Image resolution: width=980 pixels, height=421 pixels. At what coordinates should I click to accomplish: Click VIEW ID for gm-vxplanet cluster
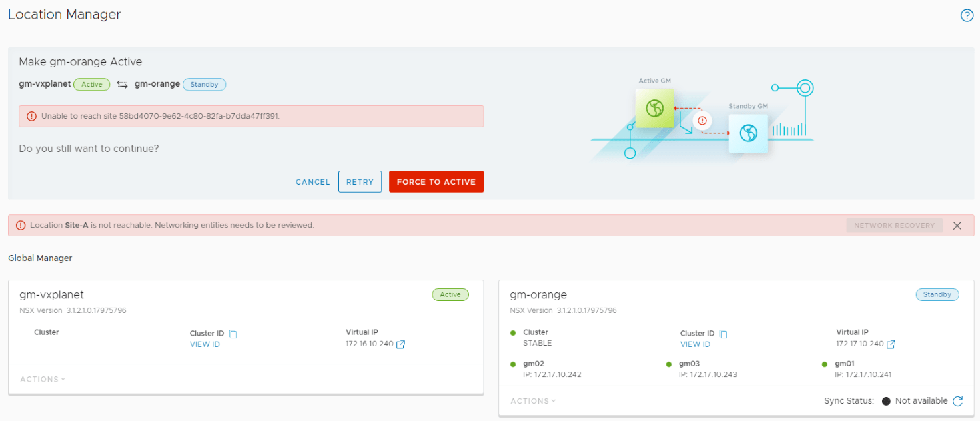pos(205,344)
